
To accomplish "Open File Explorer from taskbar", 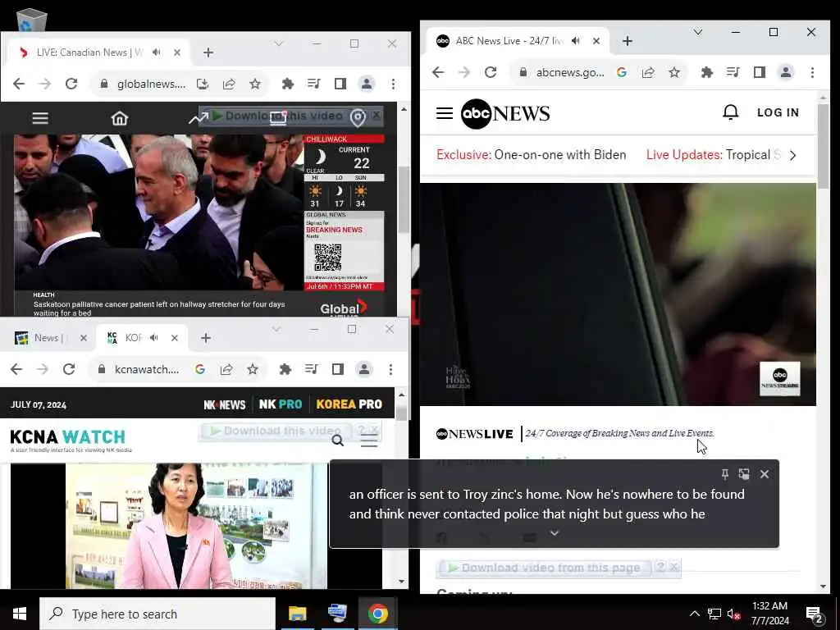I will pyautogui.click(x=297, y=614).
